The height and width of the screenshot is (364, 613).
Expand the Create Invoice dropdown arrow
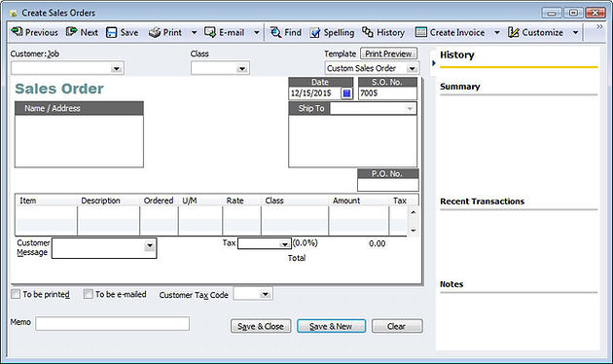point(497,32)
